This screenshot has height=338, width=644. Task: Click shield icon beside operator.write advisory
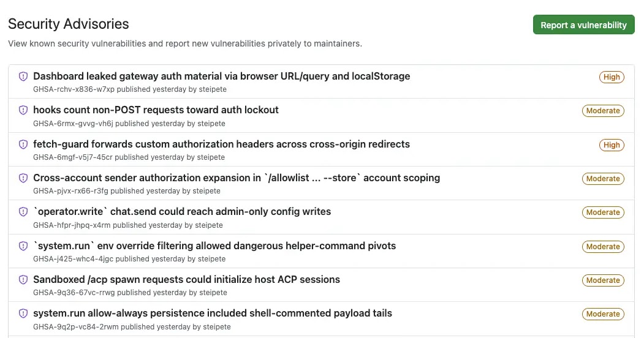click(x=23, y=212)
